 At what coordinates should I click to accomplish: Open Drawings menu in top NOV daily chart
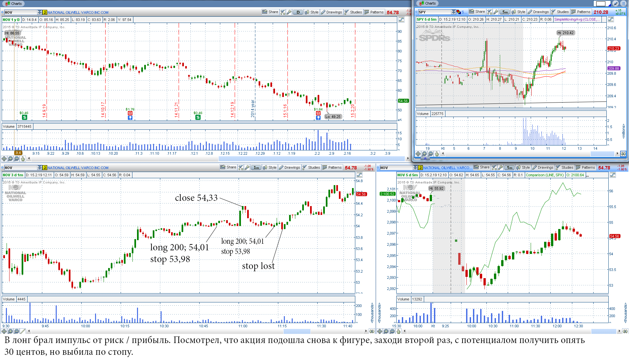point(331,12)
